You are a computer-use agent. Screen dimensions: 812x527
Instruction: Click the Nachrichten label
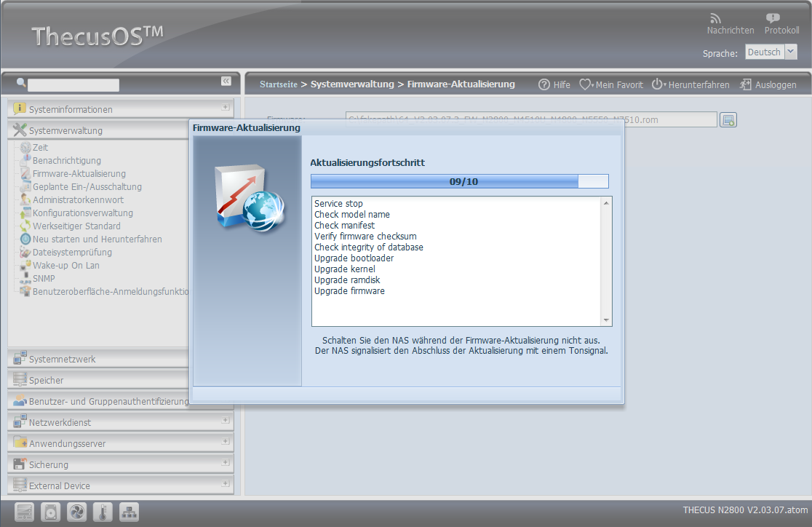tap(731, 31)
